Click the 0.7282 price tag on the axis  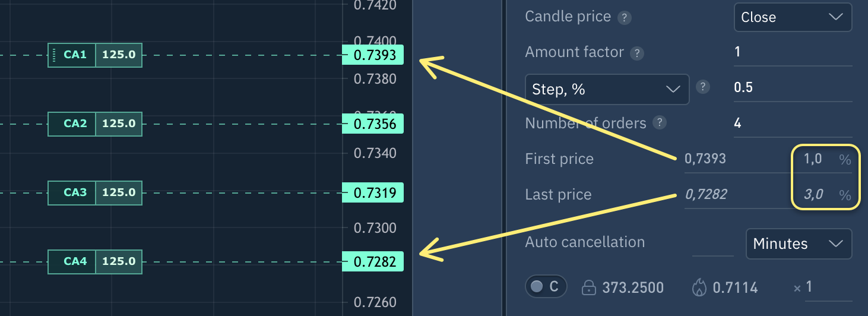[x=373, y=261]
